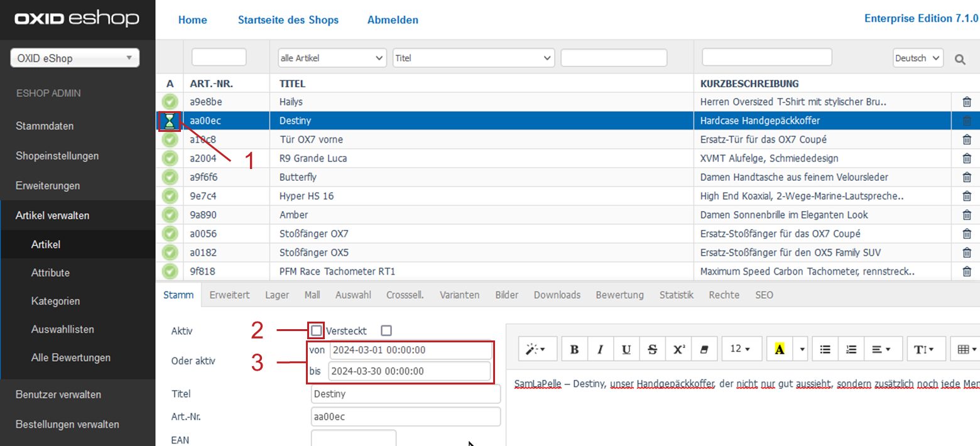Open the Deutsch language dropdown
Image resolution: width=980 pixels, height=446 pixels.
918,58
